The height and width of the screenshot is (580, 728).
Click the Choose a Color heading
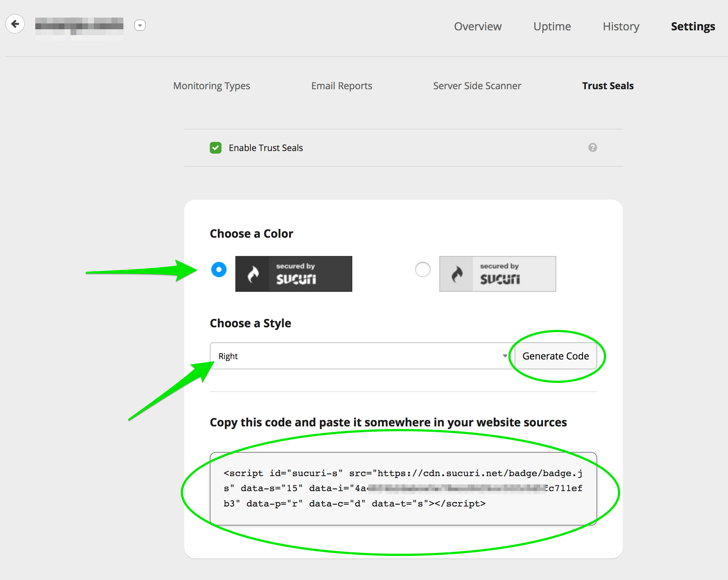[251, 234]
